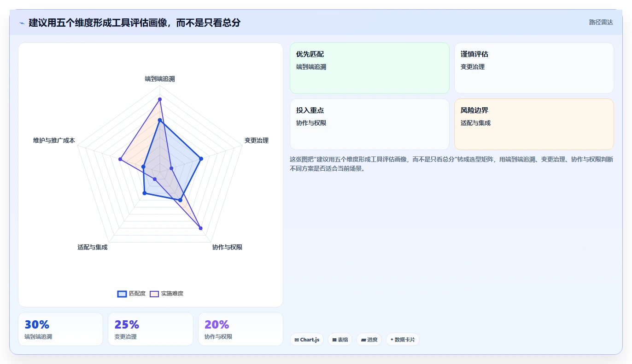Select the 优先匹配 card
The height and width of the screenshot is (364, 632).
(369, 68)
